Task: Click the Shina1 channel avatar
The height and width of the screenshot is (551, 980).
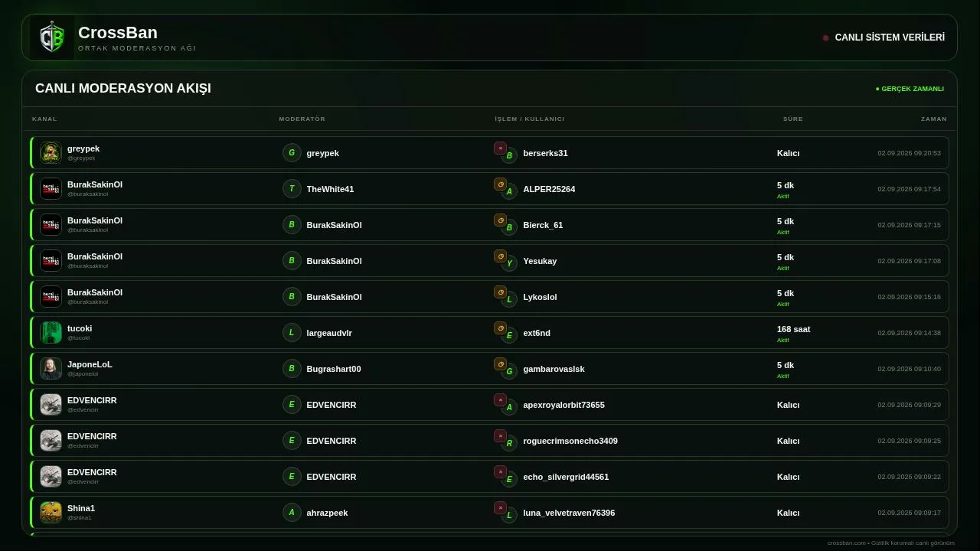Action: coord(51,512)
